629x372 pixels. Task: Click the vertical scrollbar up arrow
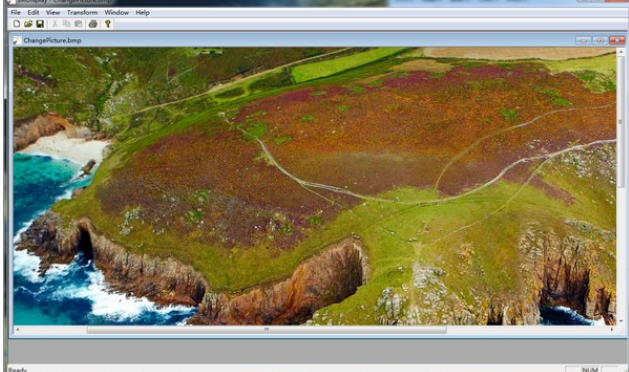pyautogui.click(x=621, y=51)
